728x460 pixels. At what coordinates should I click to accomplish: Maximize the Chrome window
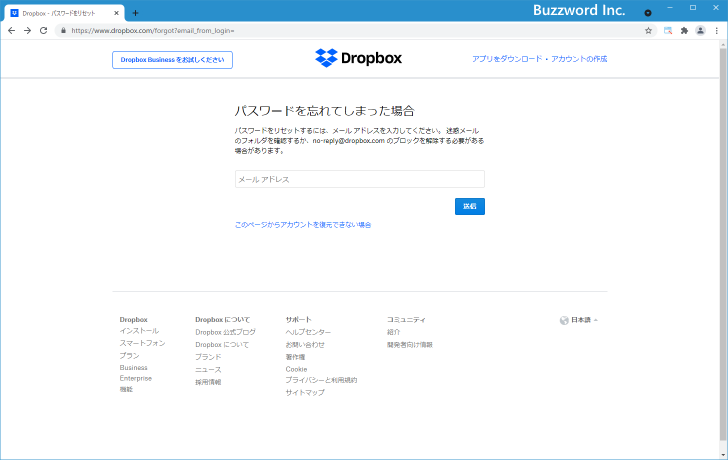(x=693, y=8)
